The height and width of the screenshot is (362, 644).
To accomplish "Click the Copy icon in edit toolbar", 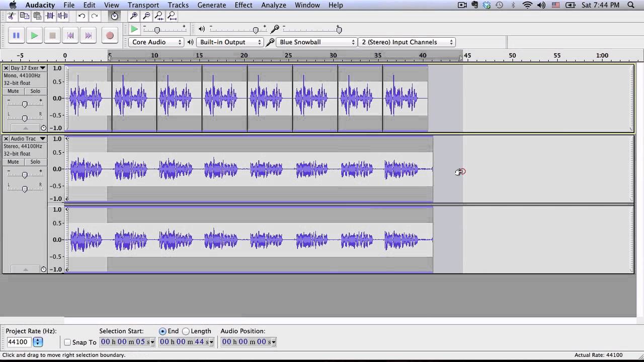I will (24, 16).
